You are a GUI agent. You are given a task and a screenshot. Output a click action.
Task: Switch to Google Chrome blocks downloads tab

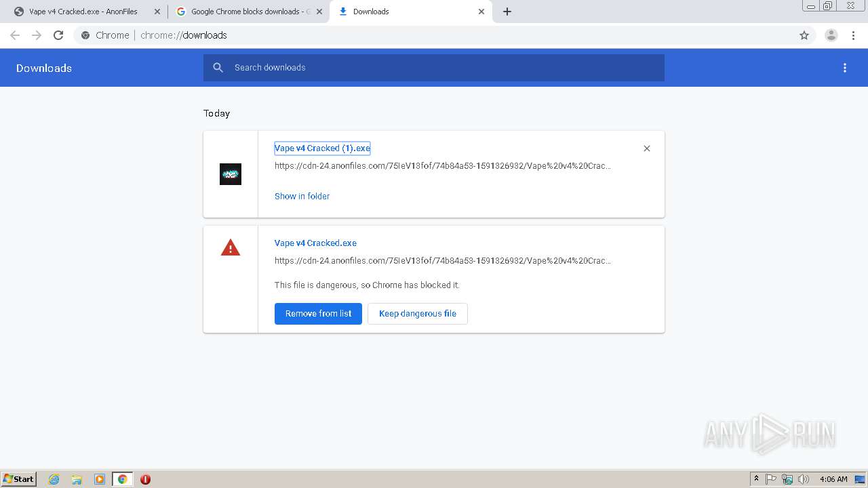coord(248,12)
